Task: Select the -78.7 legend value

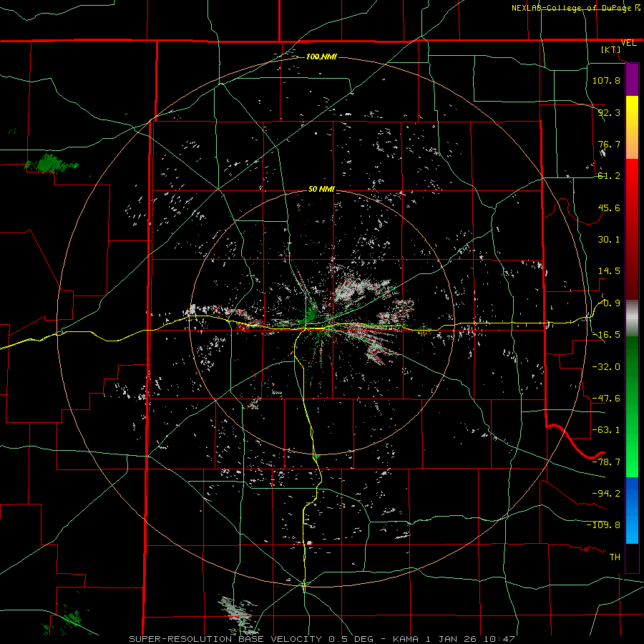Action: coord(606,462)
